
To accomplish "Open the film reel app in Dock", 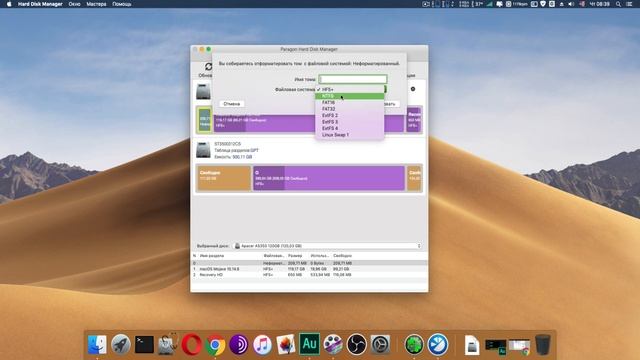I will point(333,344).
